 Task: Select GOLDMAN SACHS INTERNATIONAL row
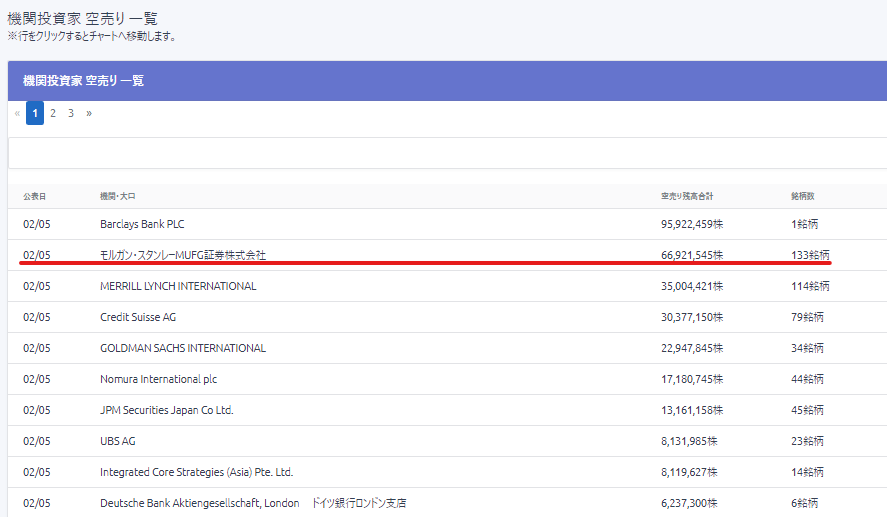[x=183, y=348]
